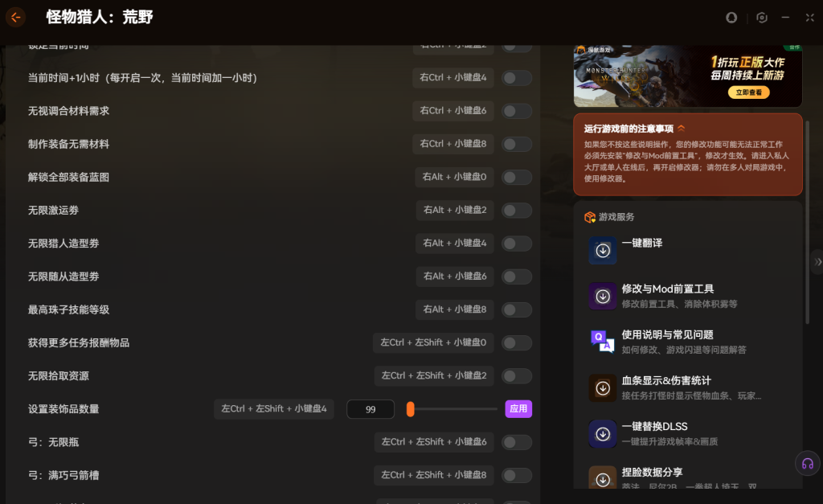Toggle 解锁全部装备蓝图 on
This screenshot has width=823, height=504.
(517, 177)
